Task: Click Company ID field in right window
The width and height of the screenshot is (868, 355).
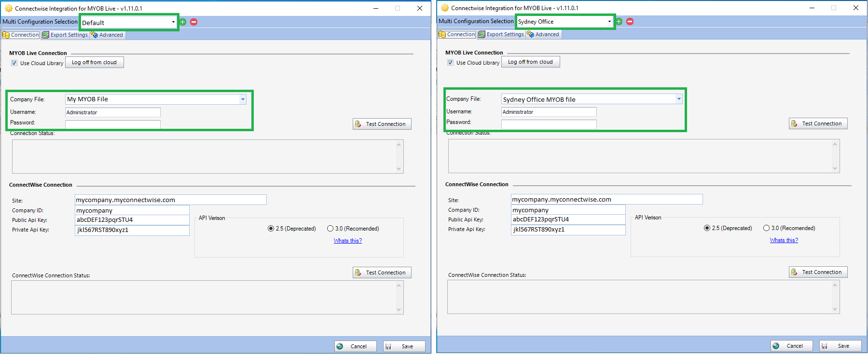Action: click(x=568, y=210)
